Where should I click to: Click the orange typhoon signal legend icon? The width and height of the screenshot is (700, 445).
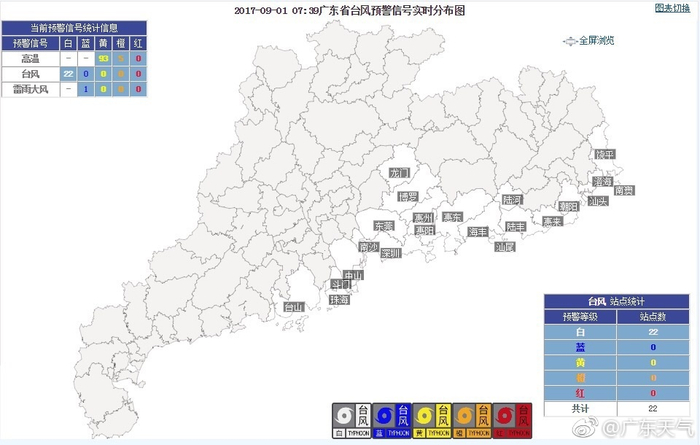(x=472, y=420)
